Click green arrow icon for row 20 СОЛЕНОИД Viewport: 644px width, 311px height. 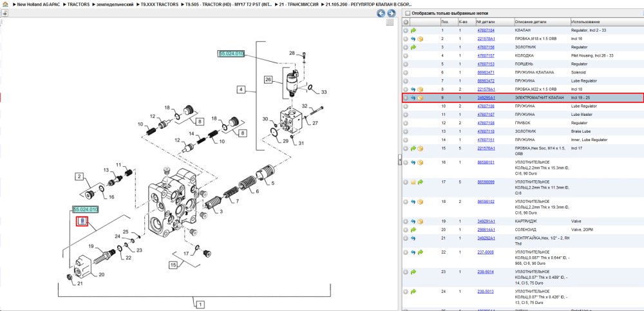[413, 230]
